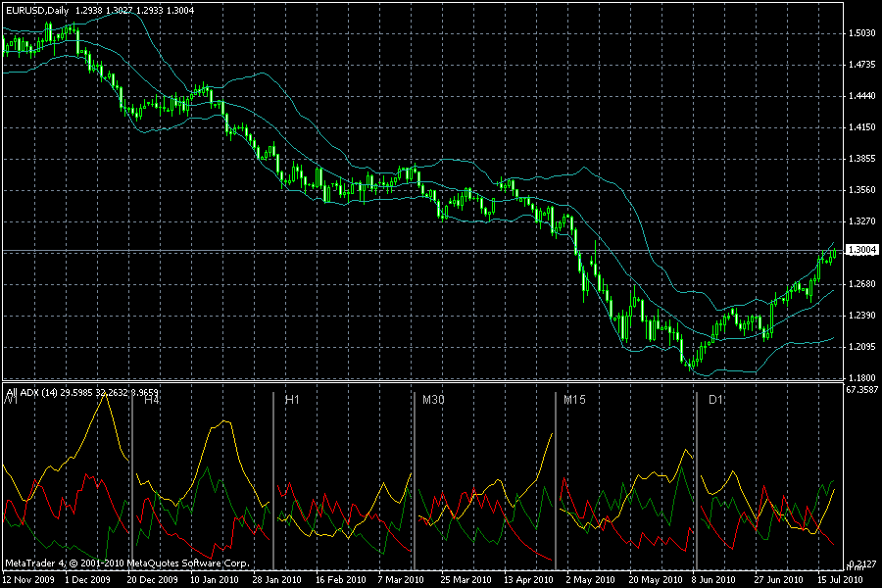Click the 2 May 2010 date label

[591, 579]
